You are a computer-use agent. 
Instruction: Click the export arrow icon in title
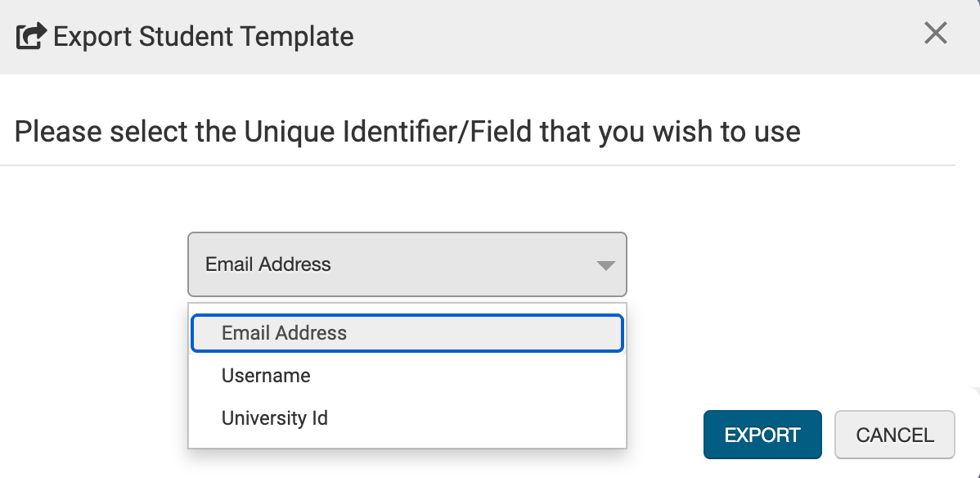(32, 37)
